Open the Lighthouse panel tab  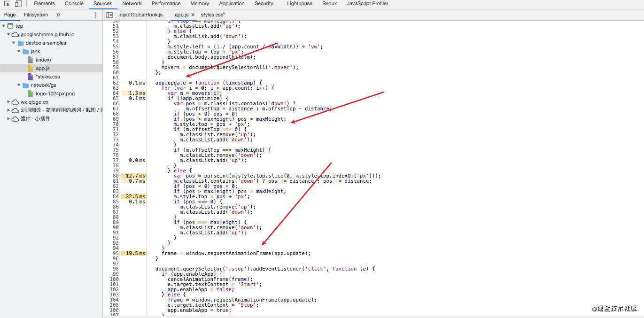300,4
